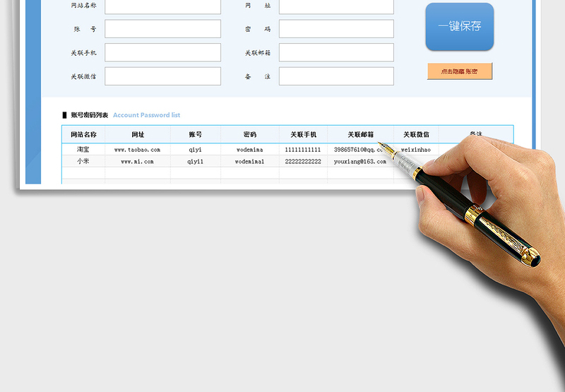Click the 一键保存 save button
This screenshot has height=392, width=565.
pyautogui.click(x=459, y=27)
